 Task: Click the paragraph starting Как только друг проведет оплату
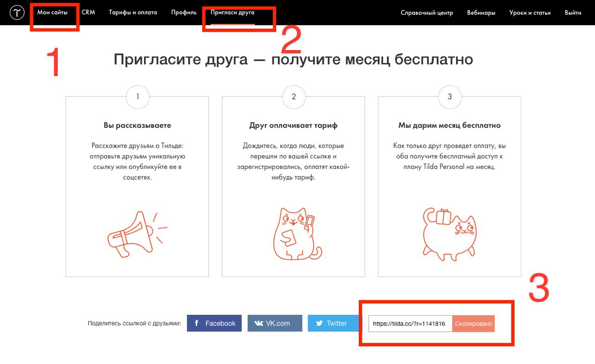(450, 156)
